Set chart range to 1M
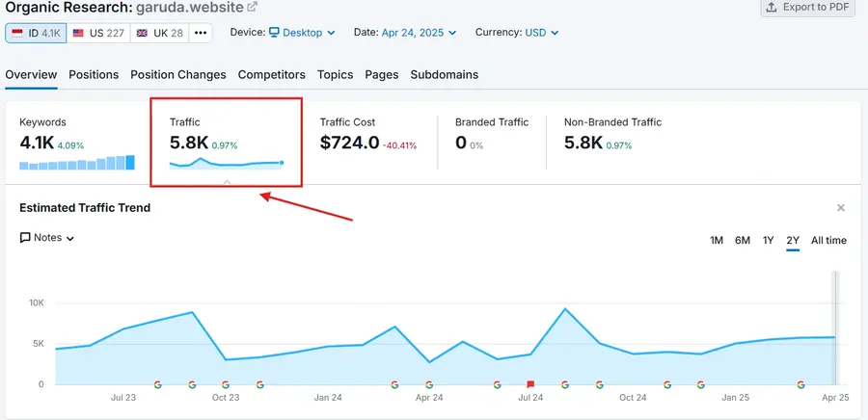868x420 pixels. tap(717, 241)
